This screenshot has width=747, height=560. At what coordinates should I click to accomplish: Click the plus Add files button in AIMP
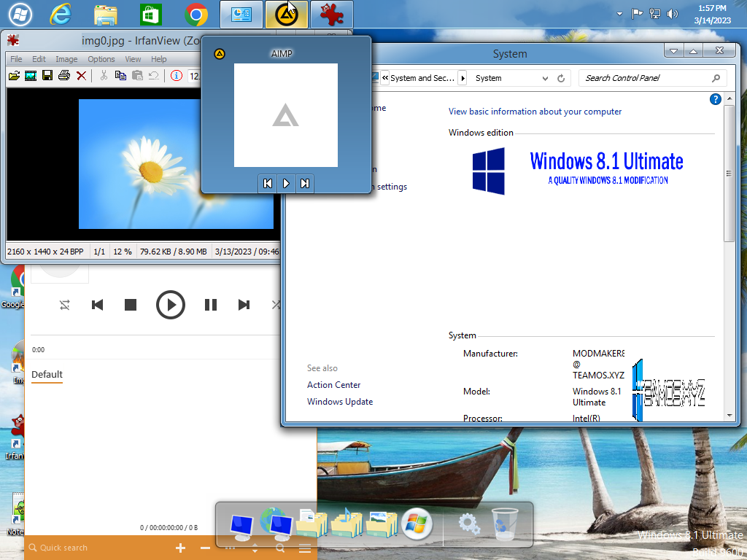(181, 548)
